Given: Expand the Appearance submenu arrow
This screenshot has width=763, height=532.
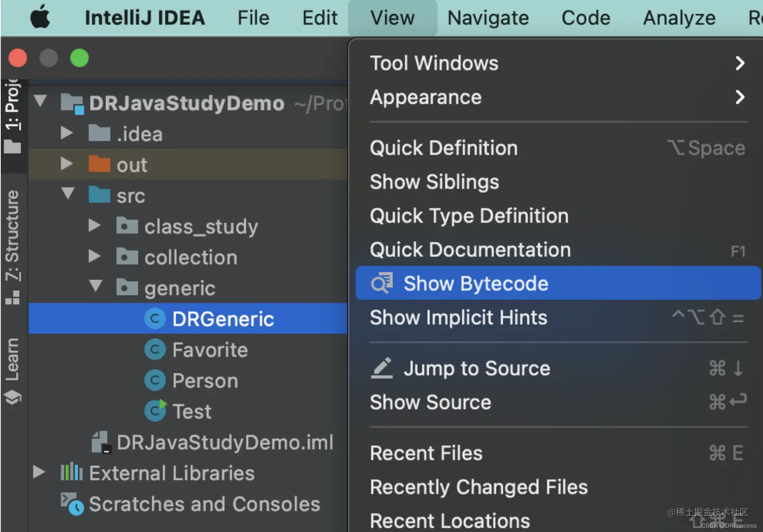Looking at the screenshot, I should [x=740, y=97].
